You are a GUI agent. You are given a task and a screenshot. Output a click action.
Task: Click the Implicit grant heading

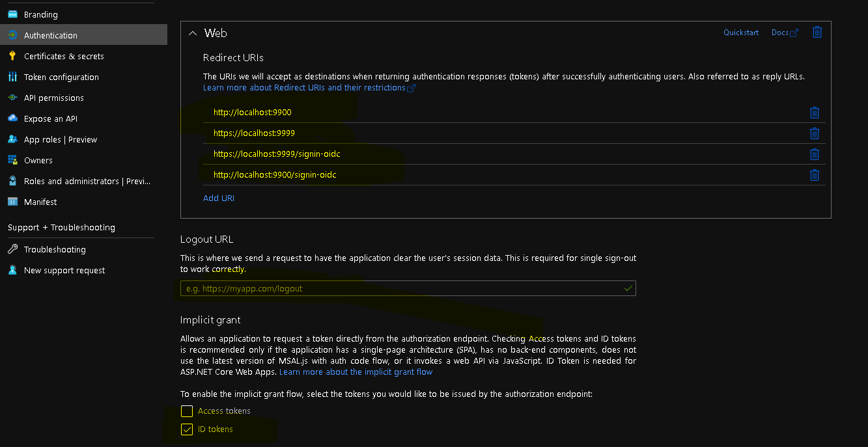pos(210,320)
